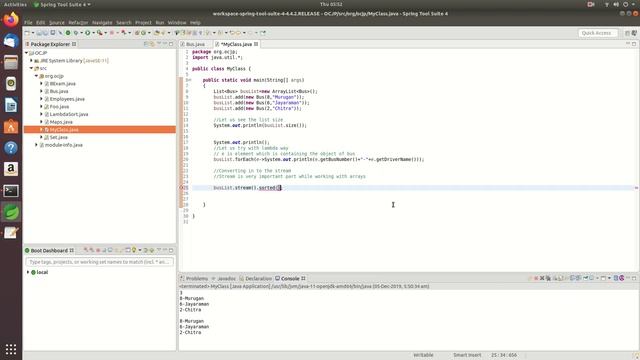Open the Window menu
Screen dimensions: 640x360
tap(177, 22)
